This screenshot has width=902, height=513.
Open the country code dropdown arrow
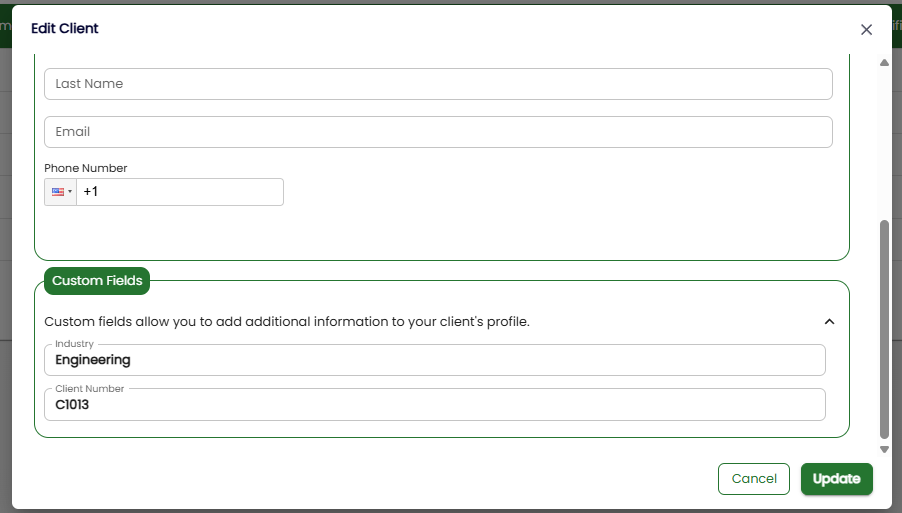70,192
